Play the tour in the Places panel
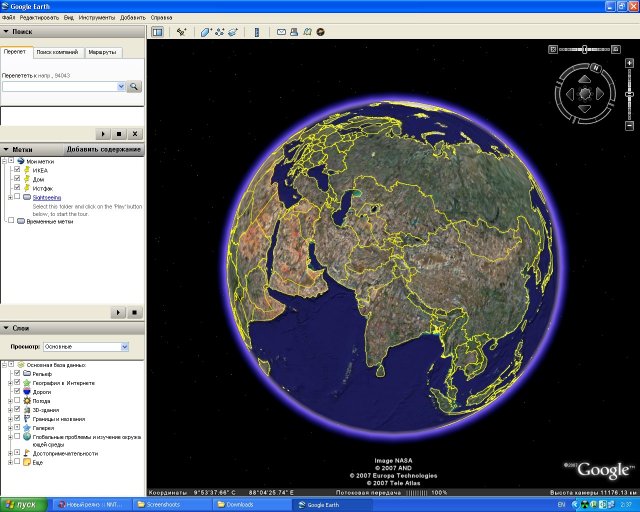640x512 pixels. (118, 313)
